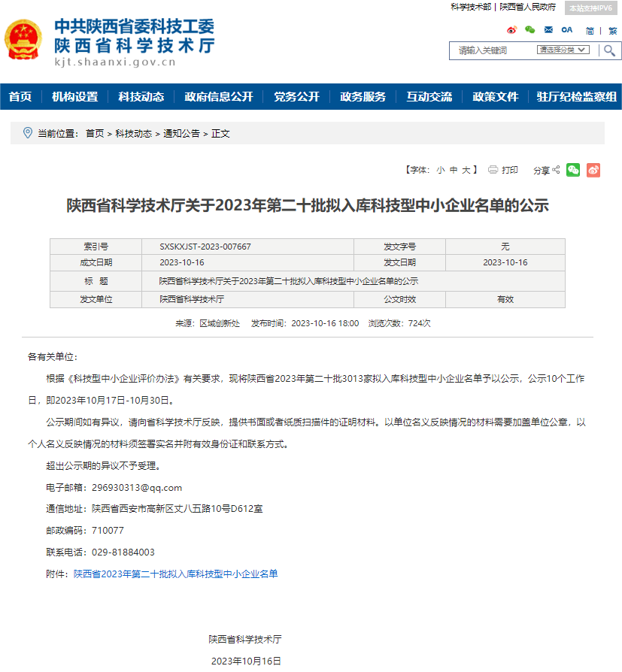This screenshot has height=672, width=622.
Task: Click the blue mail envelope icon
Action: tap(548, 30)
